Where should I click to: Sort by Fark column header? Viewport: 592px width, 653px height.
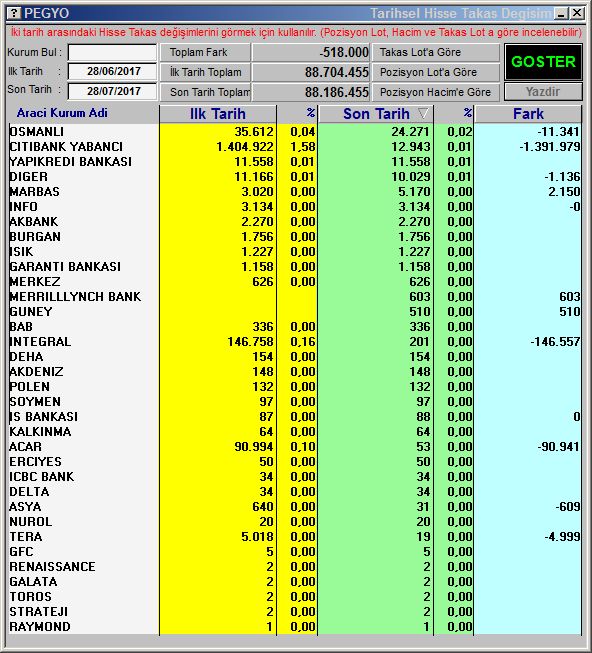click(528, 114)
